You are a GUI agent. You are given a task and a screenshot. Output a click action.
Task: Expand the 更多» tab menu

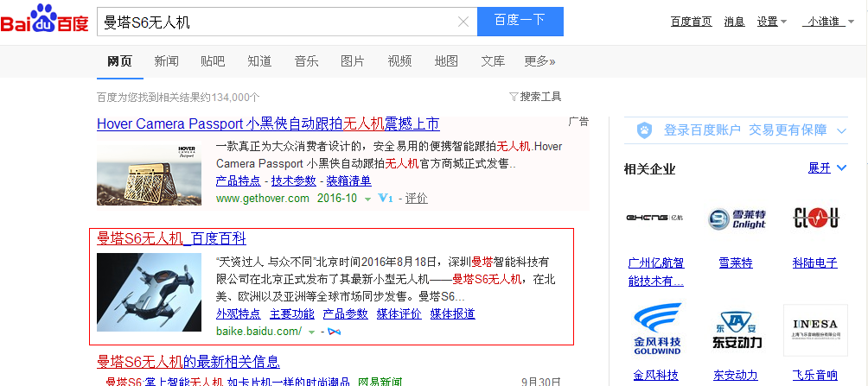click(539, 60)
